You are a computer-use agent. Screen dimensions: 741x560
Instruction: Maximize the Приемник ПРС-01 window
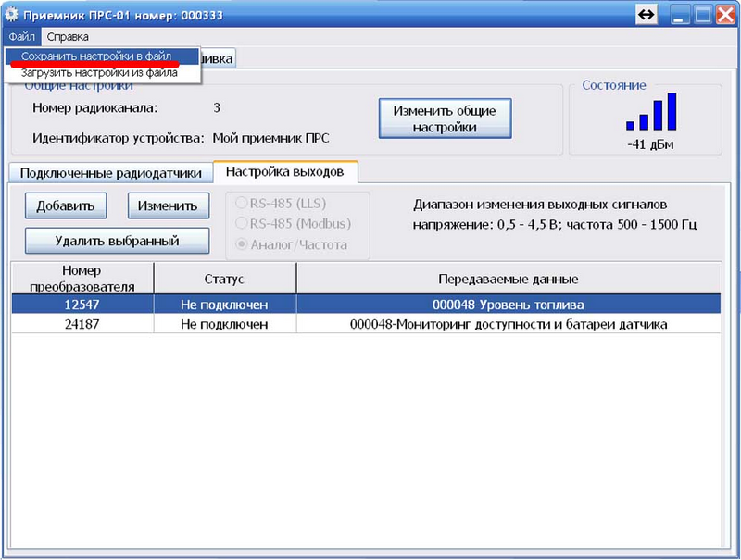coord(703,15)
